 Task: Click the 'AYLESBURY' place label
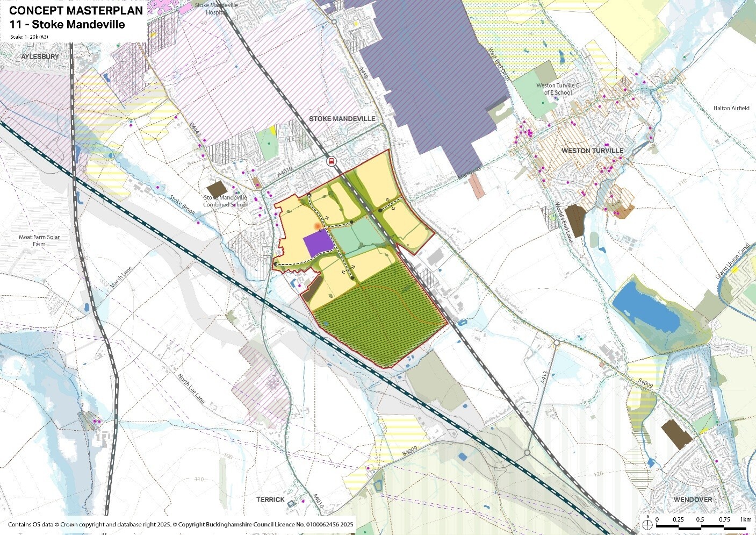pos(40,56)
